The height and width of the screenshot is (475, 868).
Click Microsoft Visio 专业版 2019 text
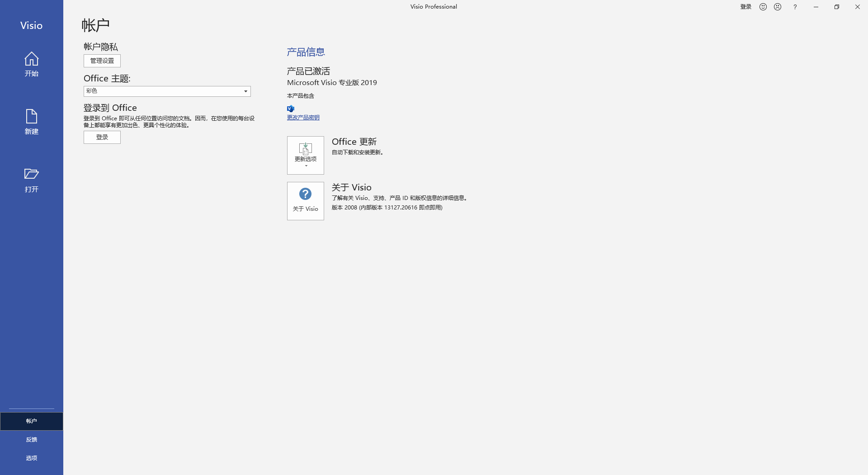click(332, 83)
